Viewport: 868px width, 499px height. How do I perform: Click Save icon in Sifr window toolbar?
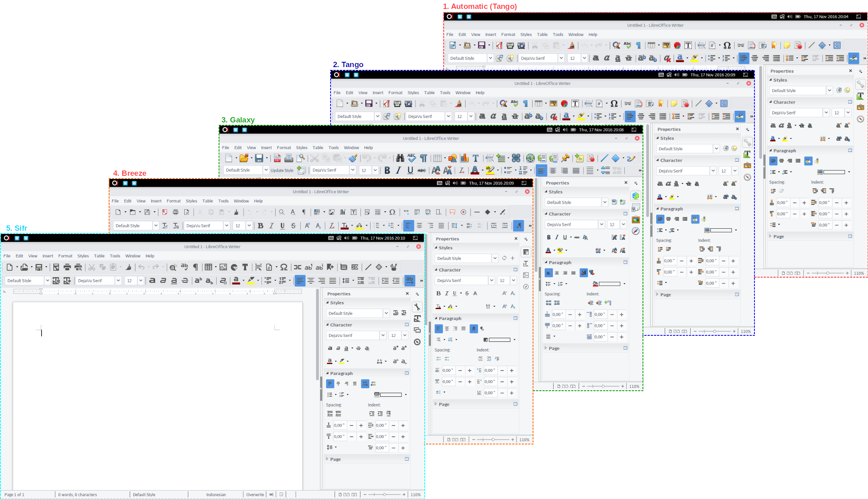39,267
